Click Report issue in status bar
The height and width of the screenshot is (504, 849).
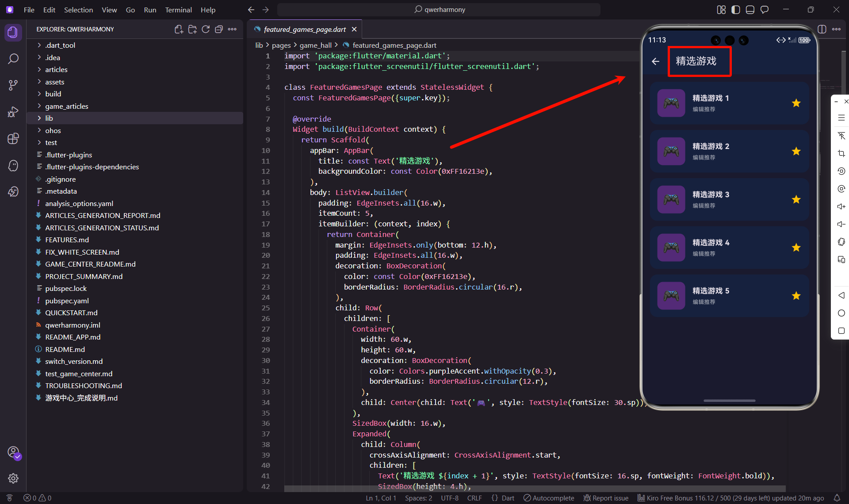(606, 498)
